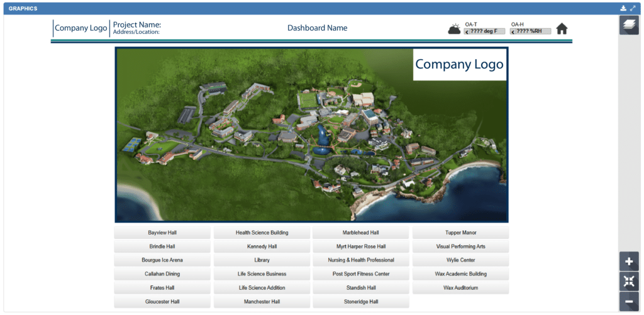Go to Life Science Business
644x315 pixels.
[x=262, y=274]
